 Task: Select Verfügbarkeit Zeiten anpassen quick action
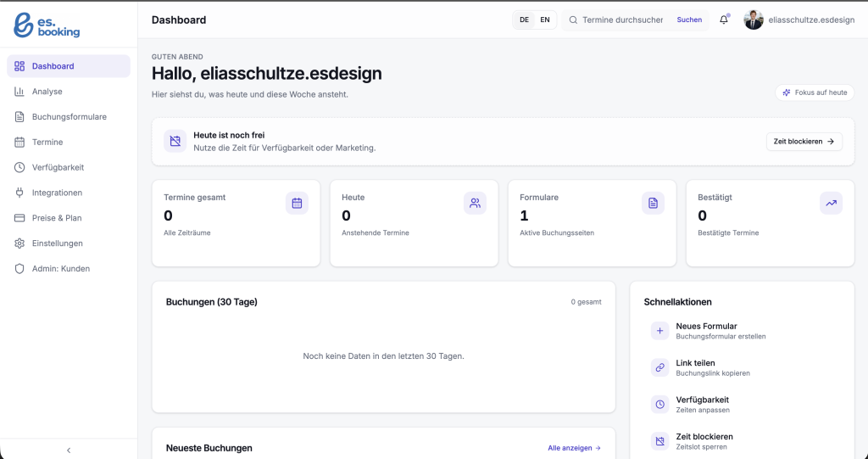[742, 405]
